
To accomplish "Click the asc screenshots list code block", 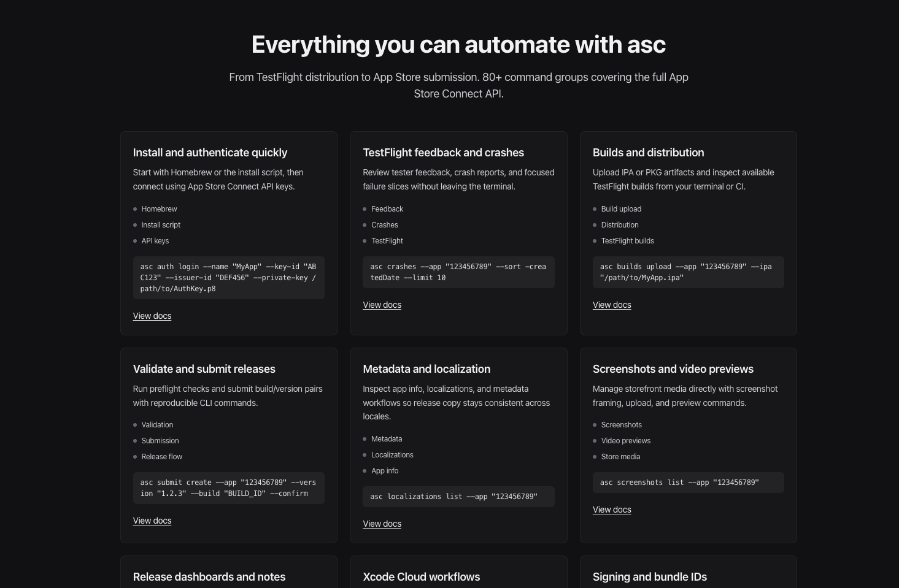I will (x=687, y=483).
